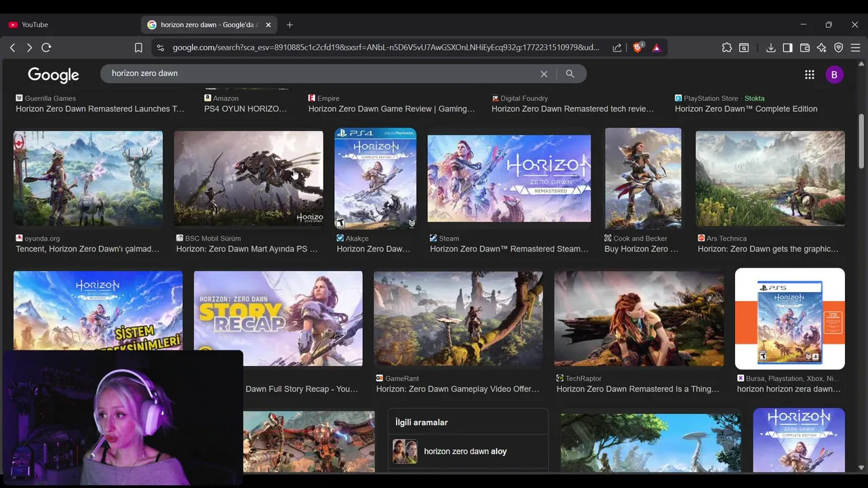Click 'Horizon Zero Dawn™ Remastered Steam...' link
Viewport: 868px width, 488px height.
pos(509,249)
